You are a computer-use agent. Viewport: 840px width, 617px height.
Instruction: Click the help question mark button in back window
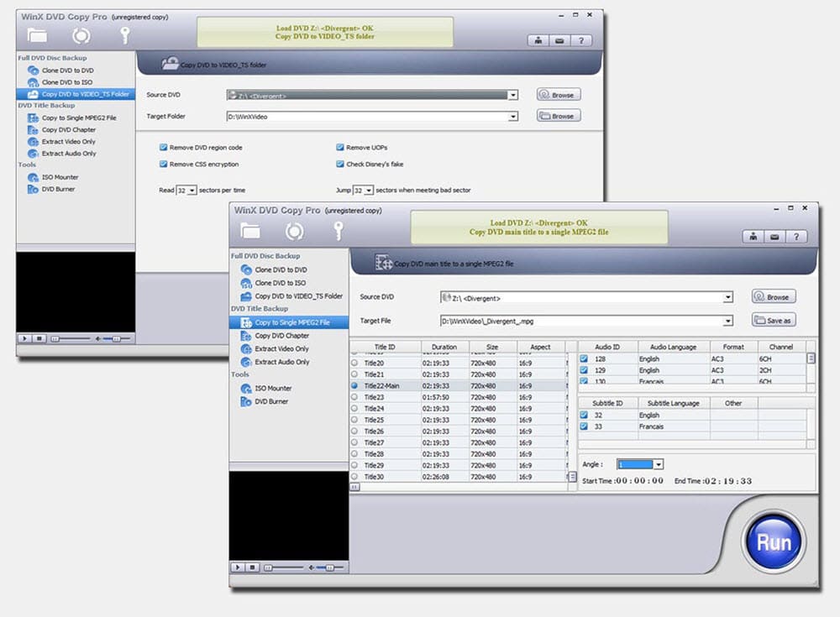(x=580, y=40)
